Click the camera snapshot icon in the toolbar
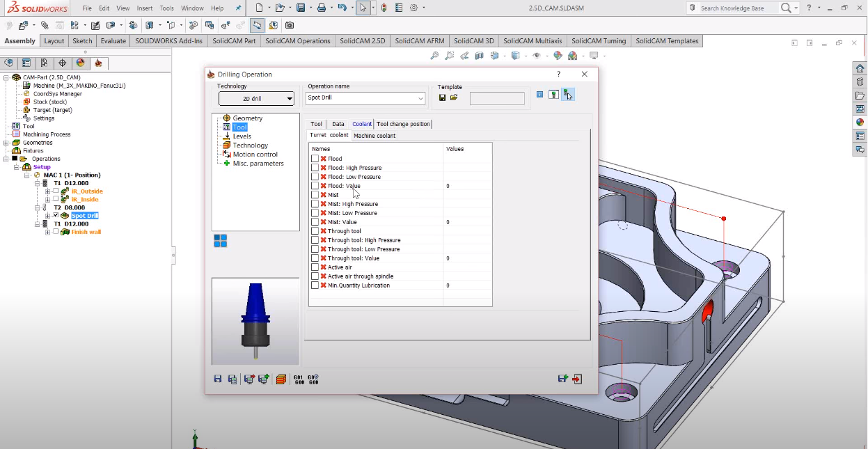The image size is (868, 449). [x=290, y=25]
